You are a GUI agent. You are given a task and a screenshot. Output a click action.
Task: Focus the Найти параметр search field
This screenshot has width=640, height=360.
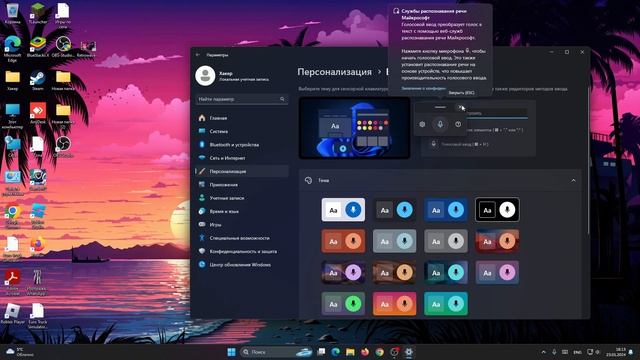coord(242,99)
